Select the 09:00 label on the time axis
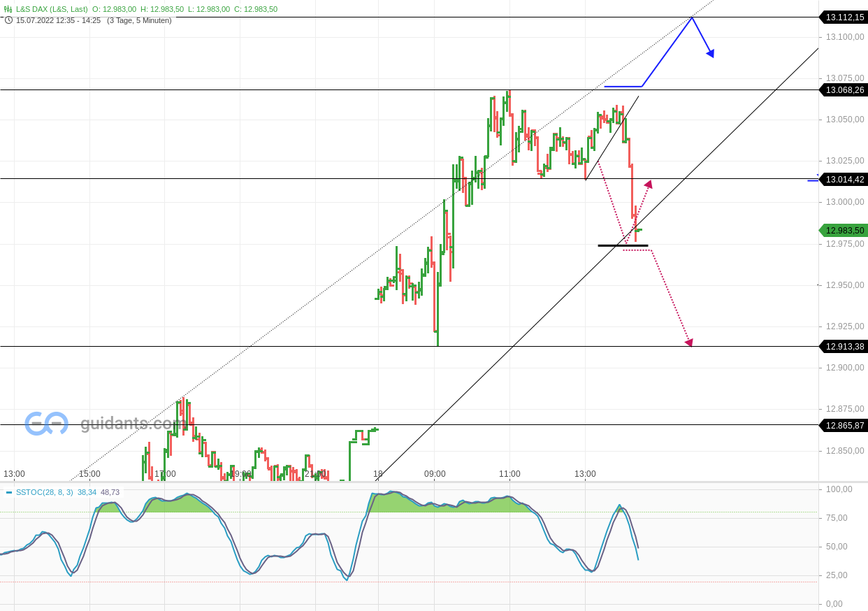Screen dimensions: 868x611 (x=435, y=474)
